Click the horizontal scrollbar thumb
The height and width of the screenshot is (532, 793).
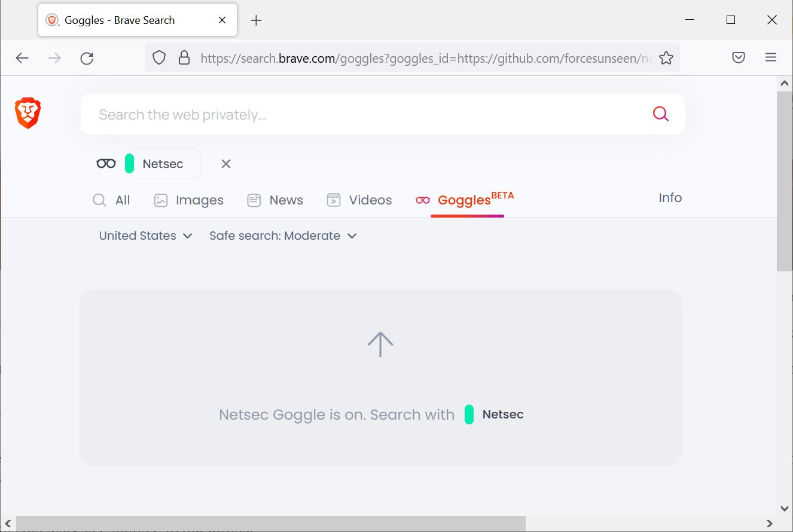(270, 524)
